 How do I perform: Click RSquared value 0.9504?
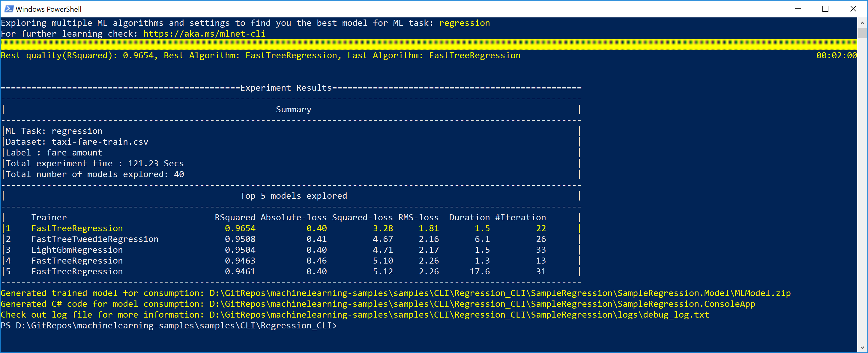click(x=240, y=250)
